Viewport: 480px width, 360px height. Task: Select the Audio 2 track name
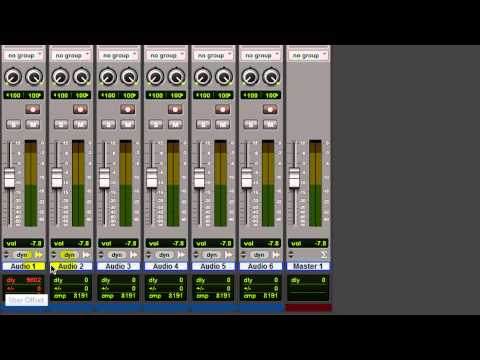[71, 266]
